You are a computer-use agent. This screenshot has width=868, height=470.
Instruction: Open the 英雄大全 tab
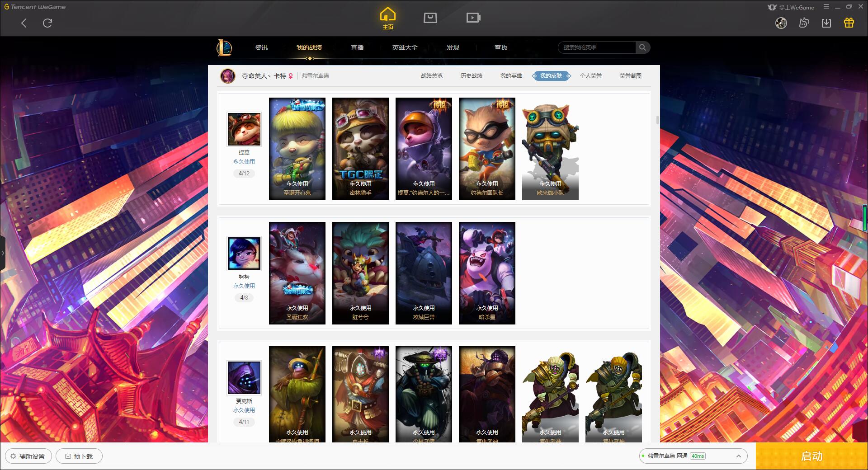coord(405,47)
